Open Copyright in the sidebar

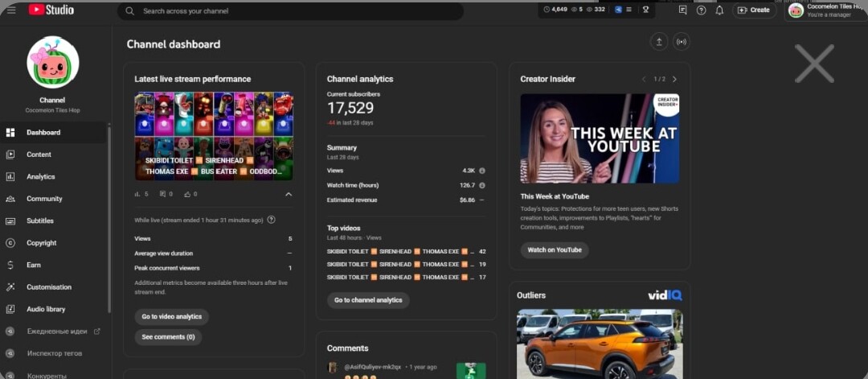click(x=53, y=243)
